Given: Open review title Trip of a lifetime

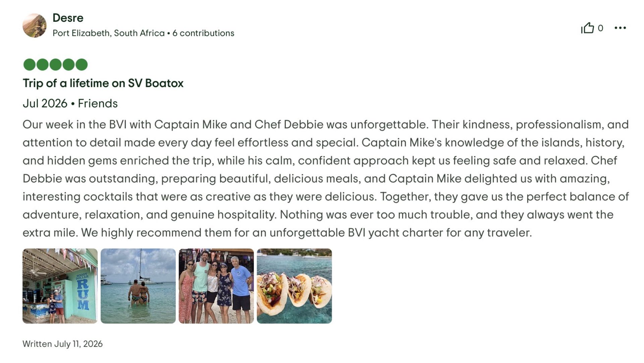Looking at the screenshot, I should click(x=103, y=83).
